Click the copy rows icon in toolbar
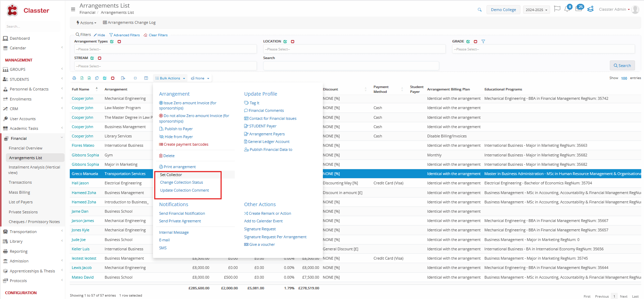Viewport: 644px width, 299px height. pos(97,78)
